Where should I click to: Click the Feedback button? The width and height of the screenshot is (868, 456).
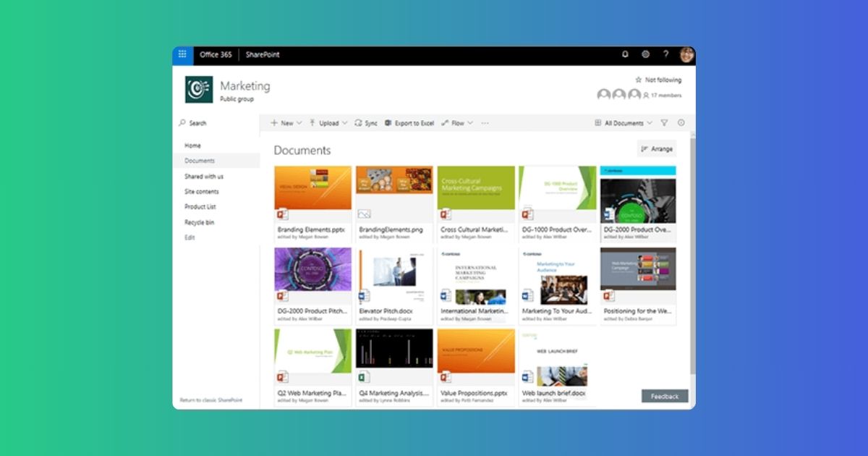point(665,396)
